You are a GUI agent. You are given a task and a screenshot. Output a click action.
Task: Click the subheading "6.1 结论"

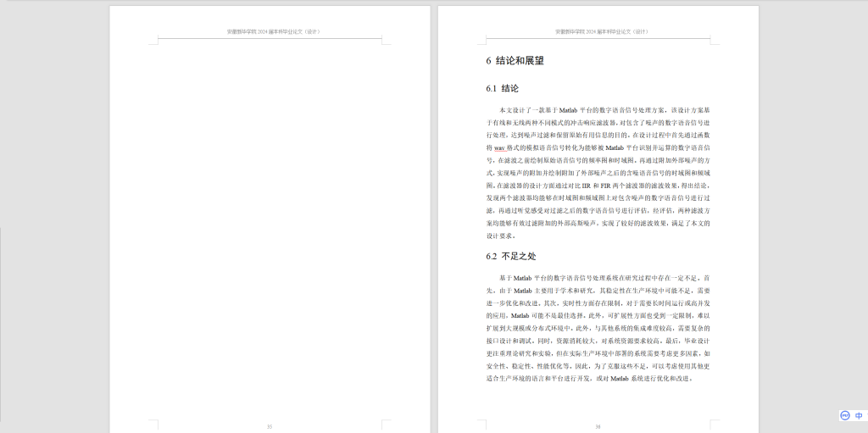pyautogui.click(x=502, y=89)
